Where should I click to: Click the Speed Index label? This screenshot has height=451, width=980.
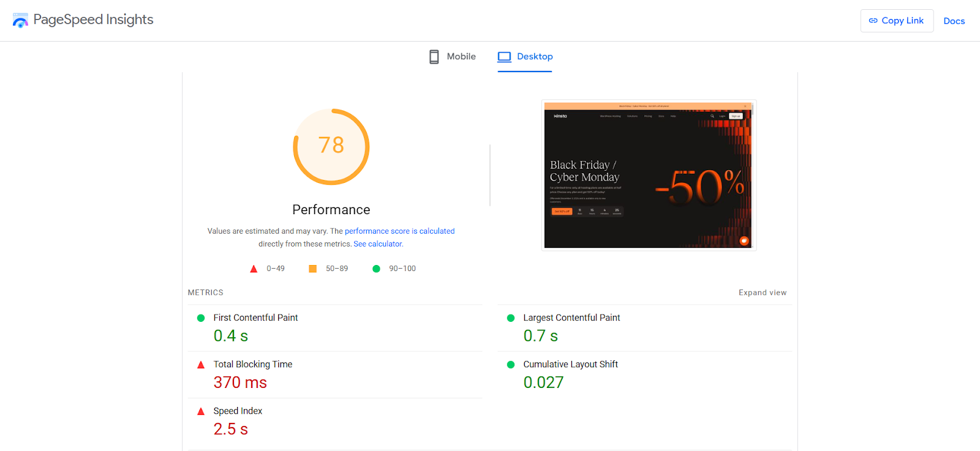coord(238,411)
